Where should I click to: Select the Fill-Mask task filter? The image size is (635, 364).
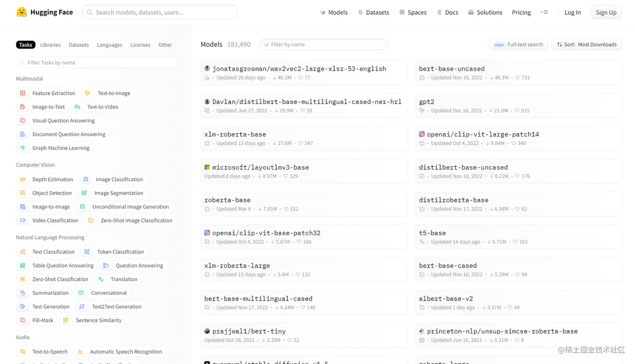pyautogui.click(x=36, y=320)
